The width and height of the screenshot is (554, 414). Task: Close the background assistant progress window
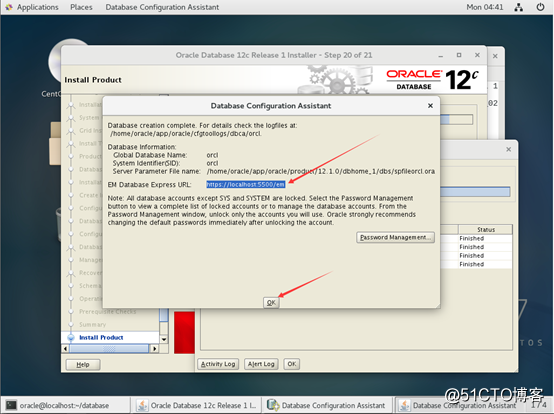point(508,149)
